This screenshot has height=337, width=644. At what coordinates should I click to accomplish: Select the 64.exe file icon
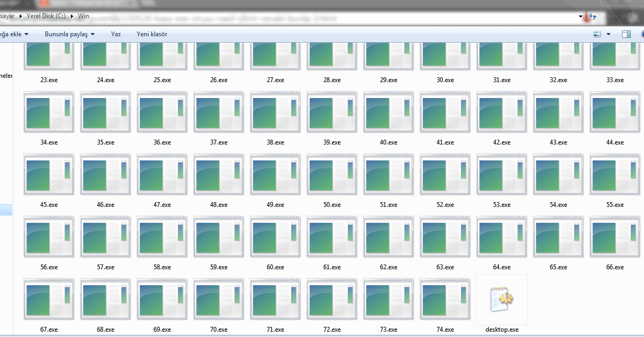(502, 237)
